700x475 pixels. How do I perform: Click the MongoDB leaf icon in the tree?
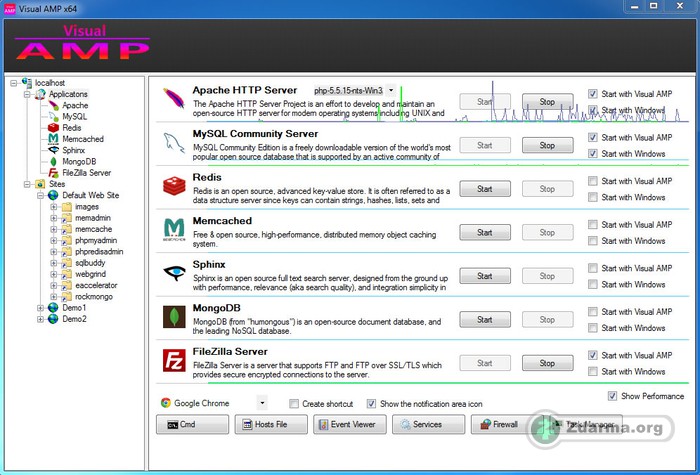tap(53, 162)
